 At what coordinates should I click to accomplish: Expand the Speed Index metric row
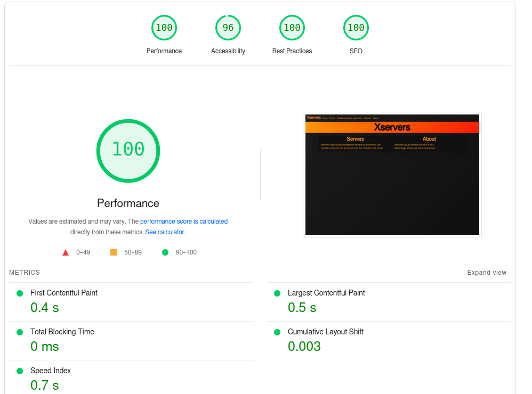[x=51, y=371]
